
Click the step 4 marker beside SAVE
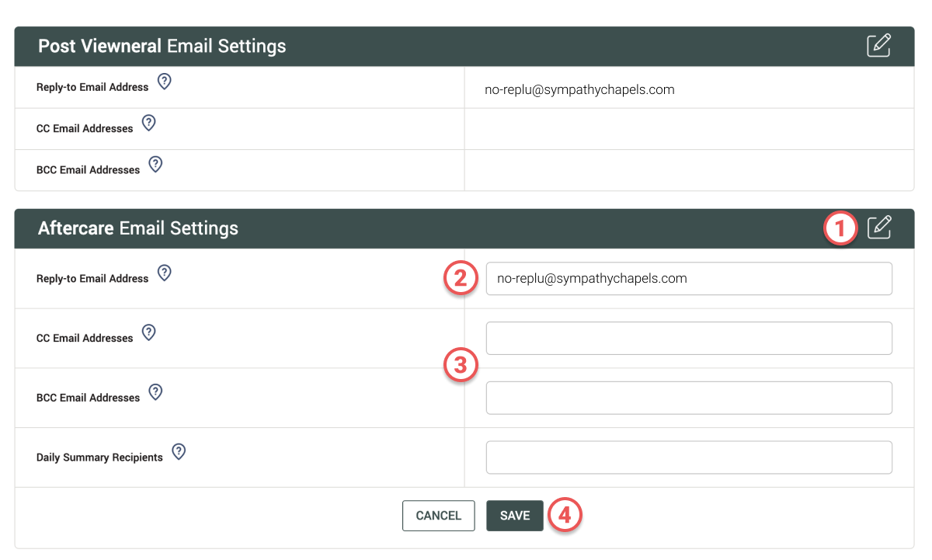565,515
